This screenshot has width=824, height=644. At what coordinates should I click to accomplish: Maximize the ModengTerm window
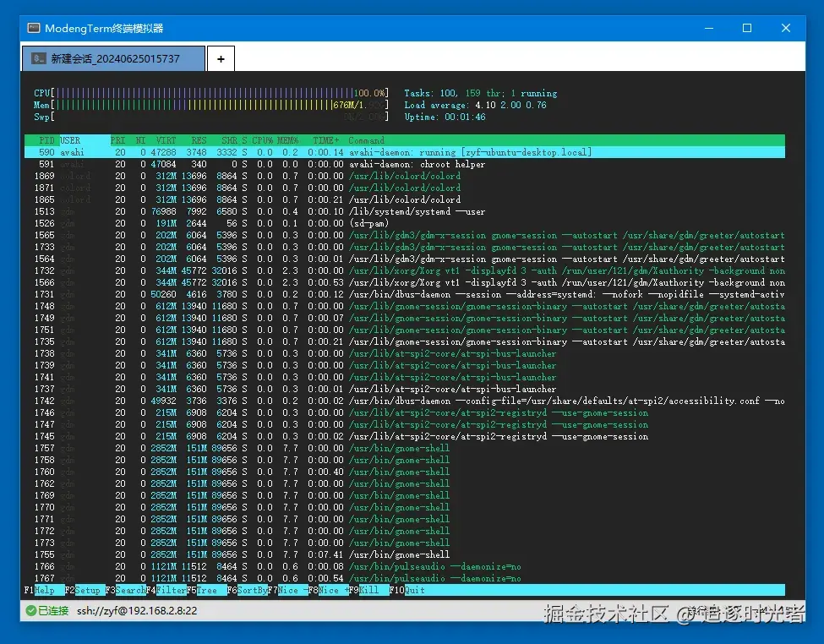pyautogui.click(x=747, y=28)
